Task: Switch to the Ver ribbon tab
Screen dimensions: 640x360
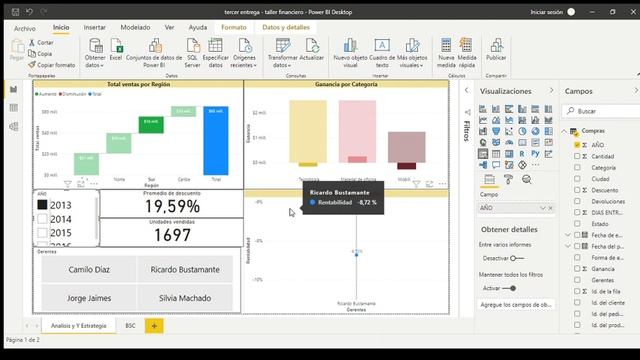Action: coord(169,27)
